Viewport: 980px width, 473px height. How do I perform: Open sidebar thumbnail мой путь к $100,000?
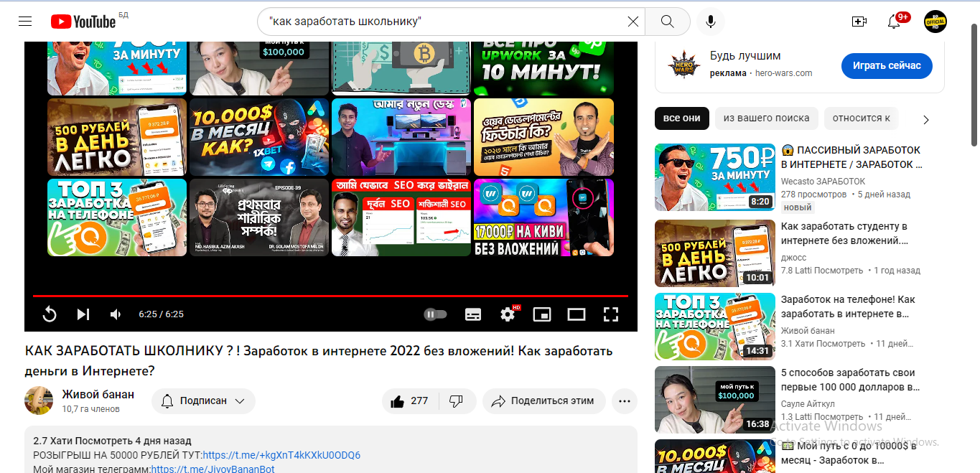point(715,400)
